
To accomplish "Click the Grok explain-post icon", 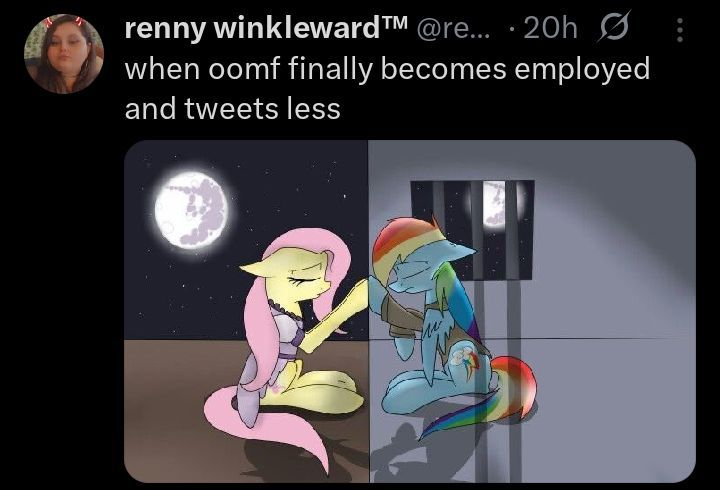I will pos(614,27).
